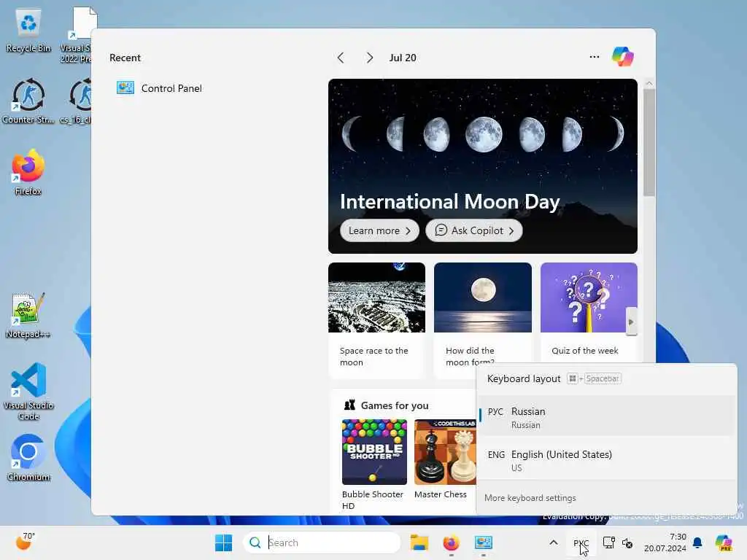
Task: Select the Visual Studio Code desktop shortcut
Action: click(x=28, y=391)
